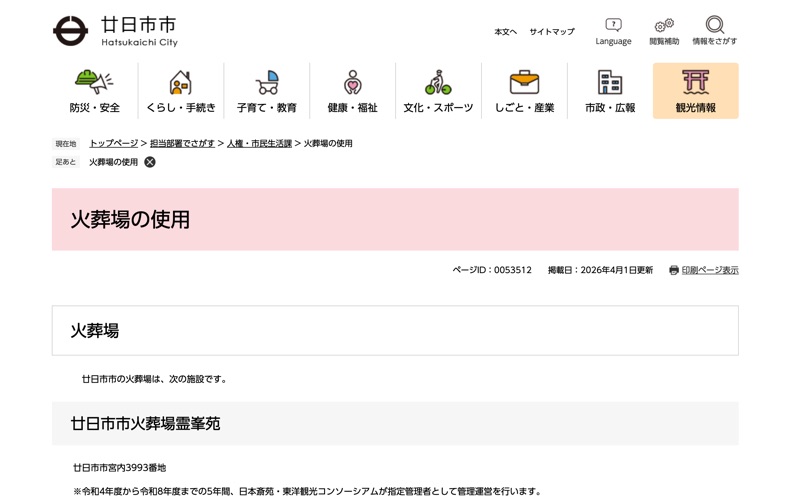
Task: Click the 情報をさがす magnifier icon
Action: [x=715, y=24]
